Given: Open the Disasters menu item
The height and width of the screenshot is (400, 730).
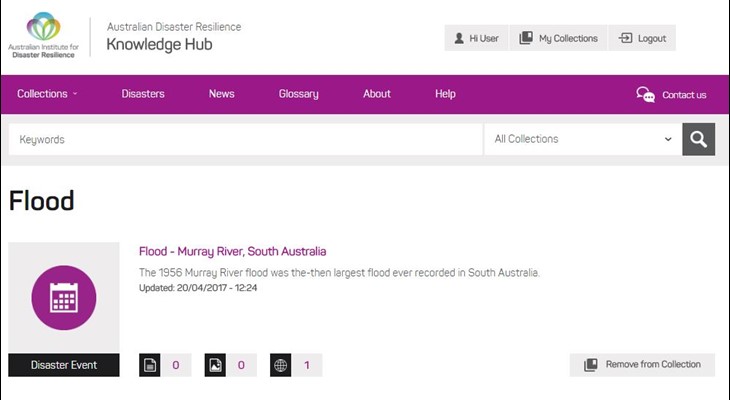Looking at the screenshot, I should click(143, 94).
